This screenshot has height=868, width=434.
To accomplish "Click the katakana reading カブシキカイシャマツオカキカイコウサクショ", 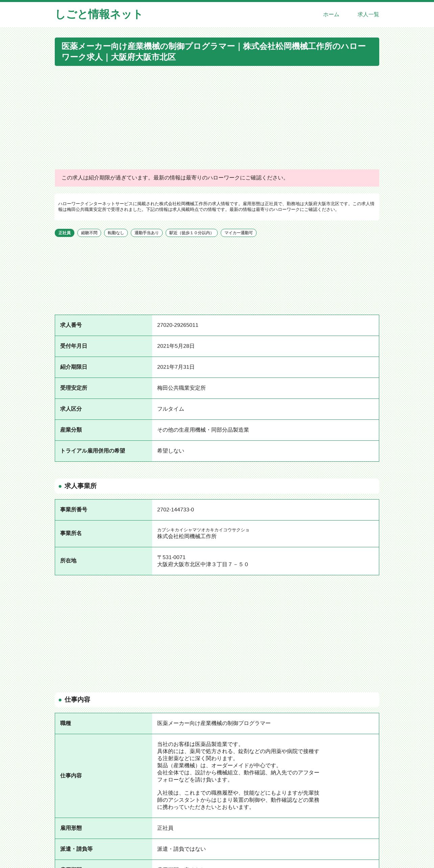I will 203,530.
